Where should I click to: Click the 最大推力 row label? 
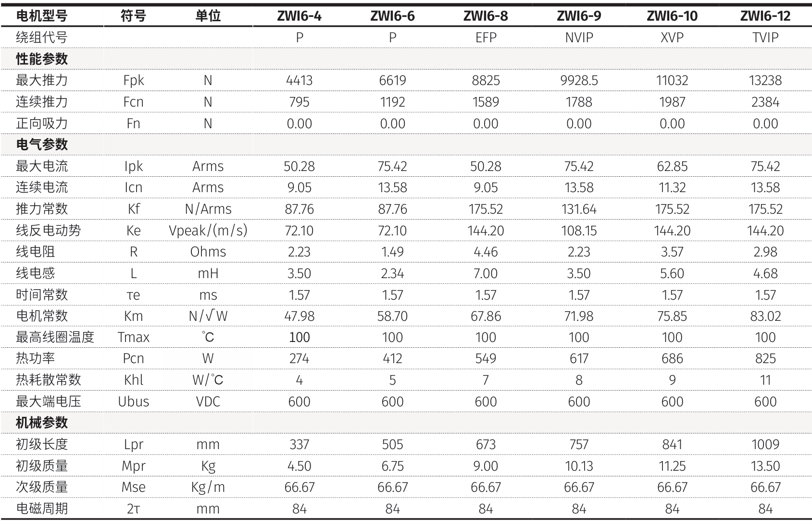coord(42,80)
